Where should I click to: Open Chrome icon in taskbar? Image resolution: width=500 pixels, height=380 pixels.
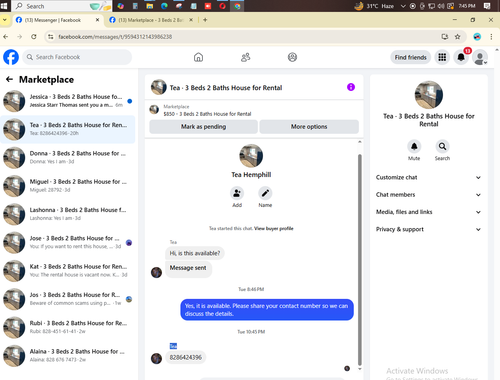[x=237, y=6]
